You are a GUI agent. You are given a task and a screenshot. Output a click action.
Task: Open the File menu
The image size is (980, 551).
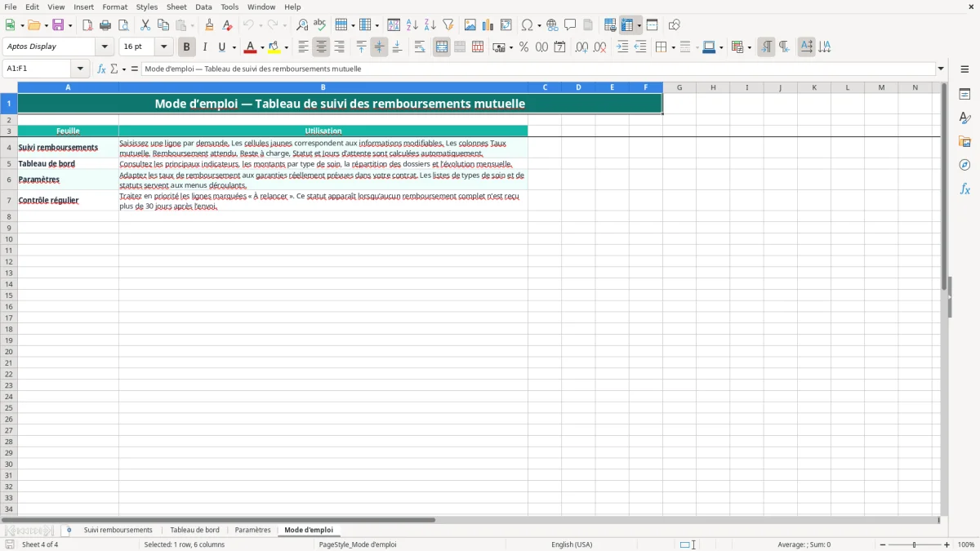(10, 7)
